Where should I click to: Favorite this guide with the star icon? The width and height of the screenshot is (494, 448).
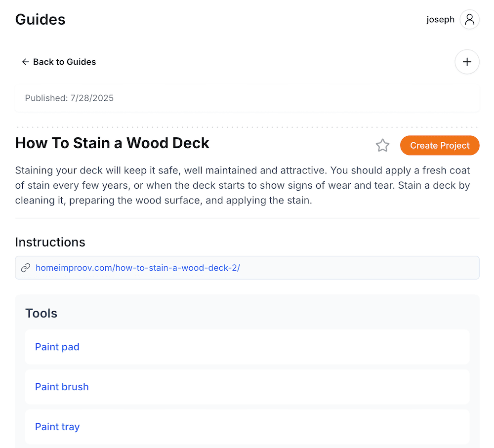click(x=382, y=145)
